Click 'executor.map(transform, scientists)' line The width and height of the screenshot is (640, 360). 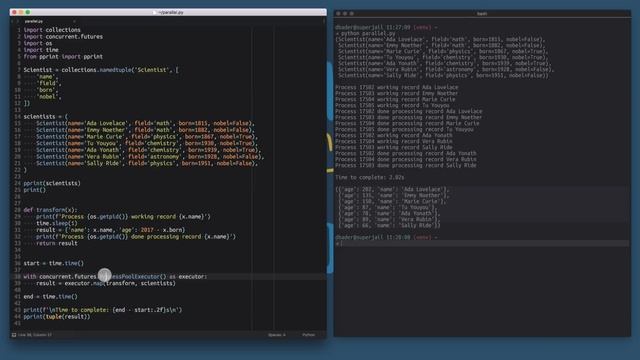point(106,283)
